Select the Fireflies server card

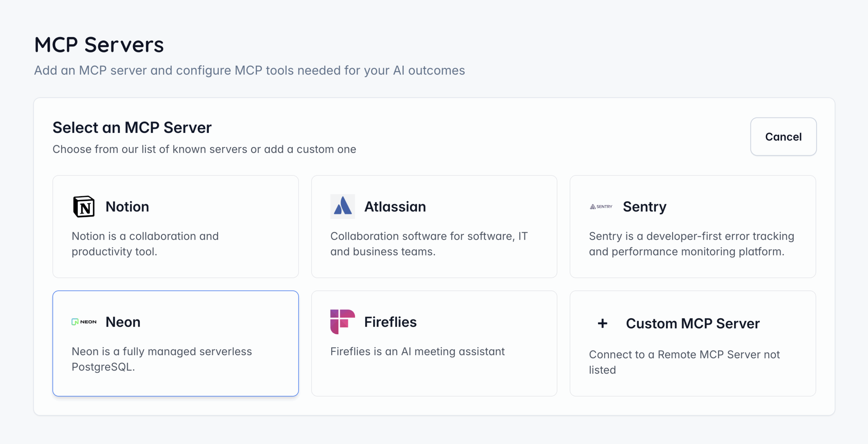coord(434,343)
